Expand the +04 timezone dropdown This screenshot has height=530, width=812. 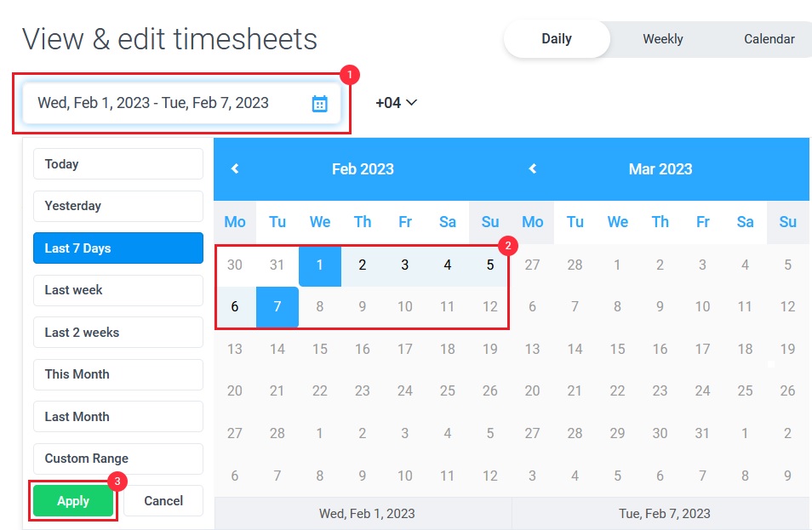tap(396, 102)
